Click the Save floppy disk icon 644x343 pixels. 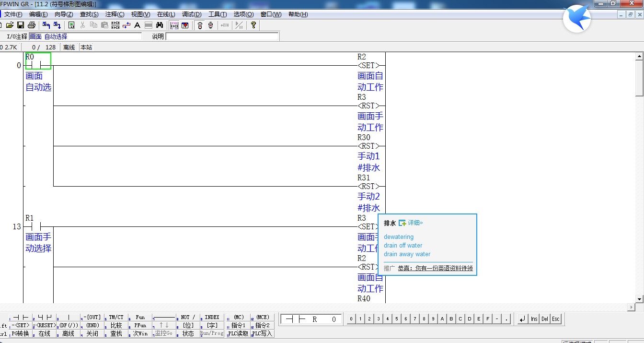[21, 25]
